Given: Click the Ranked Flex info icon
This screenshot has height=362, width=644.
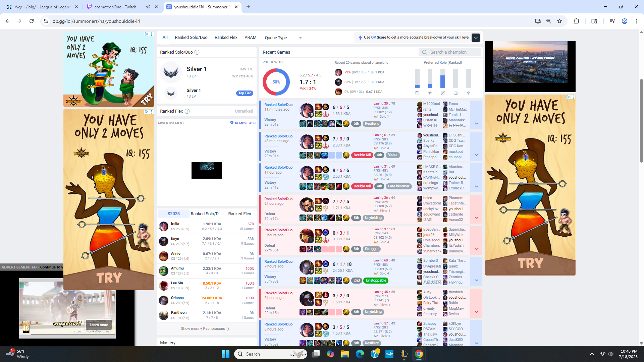Looking at the screenshot, I should [187, 111].
